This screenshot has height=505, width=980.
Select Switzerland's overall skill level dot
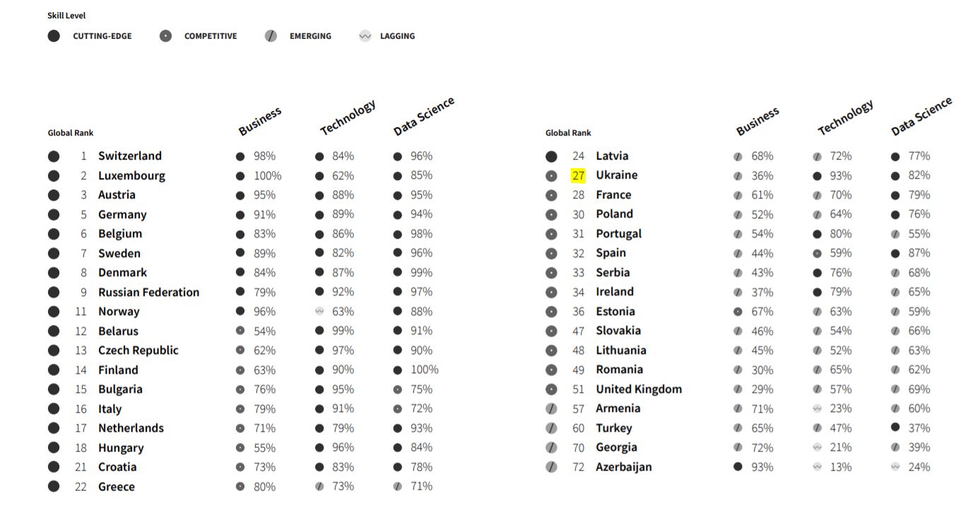54,156
